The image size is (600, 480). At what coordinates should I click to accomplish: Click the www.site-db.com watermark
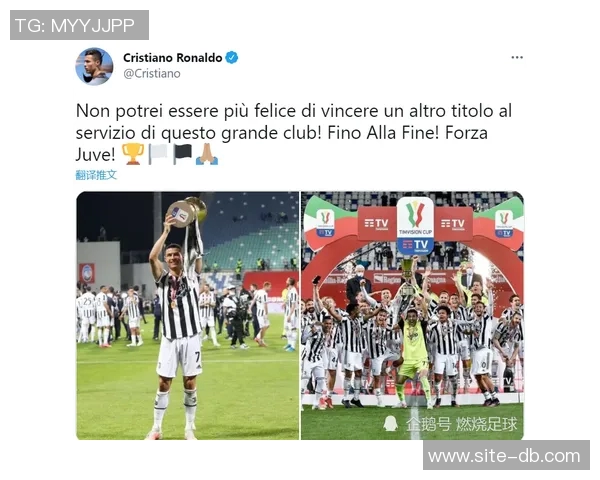pos(506,456)
